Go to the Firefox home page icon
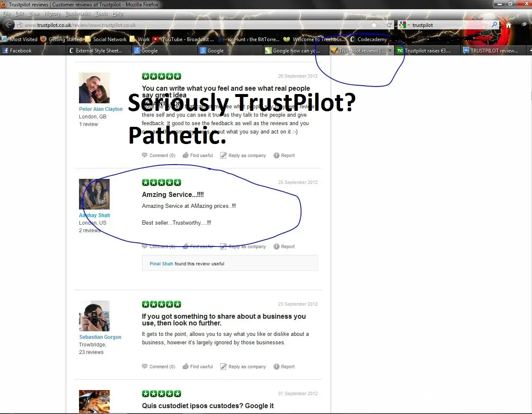Image resolution: width=532 pixels, height=414 pixels. (x=508, y=25)
